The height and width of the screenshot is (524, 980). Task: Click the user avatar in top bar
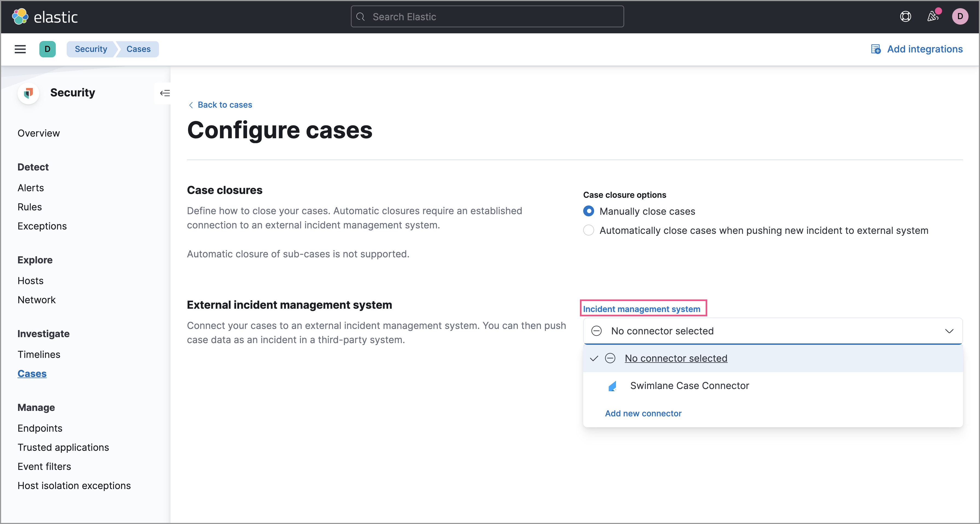(x=960, y=17)
